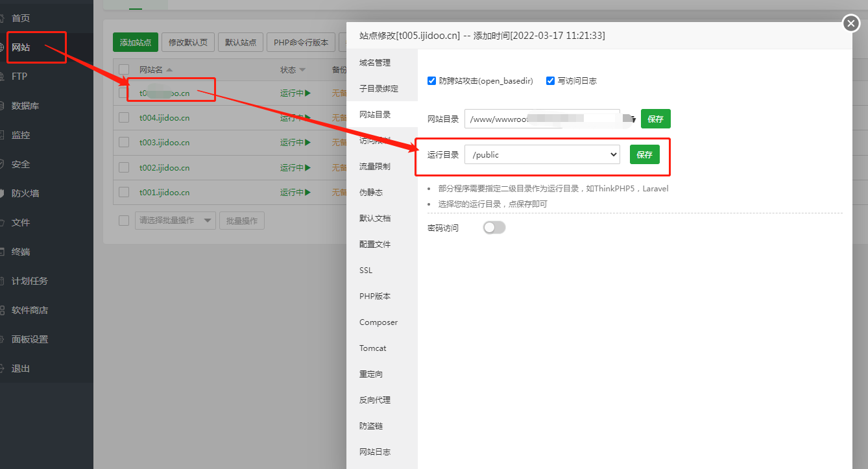
Task: Click 运行中 status for t004.ijidoo.cn
Action: click(295, 118)
